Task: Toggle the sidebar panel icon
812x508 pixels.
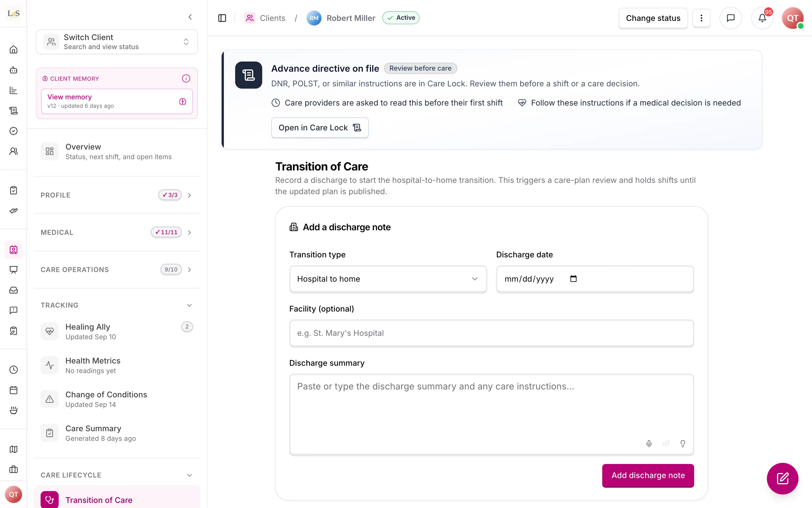Action: (222, 18)
